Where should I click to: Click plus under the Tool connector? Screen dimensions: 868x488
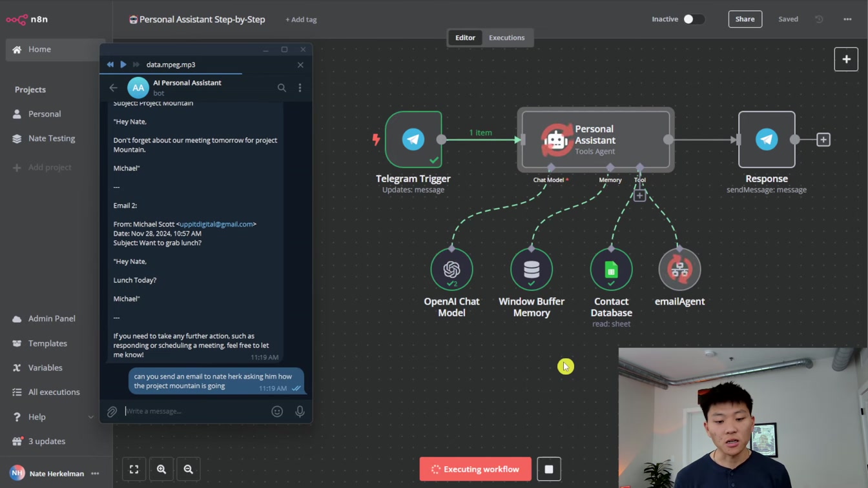[x=639, y=196]
